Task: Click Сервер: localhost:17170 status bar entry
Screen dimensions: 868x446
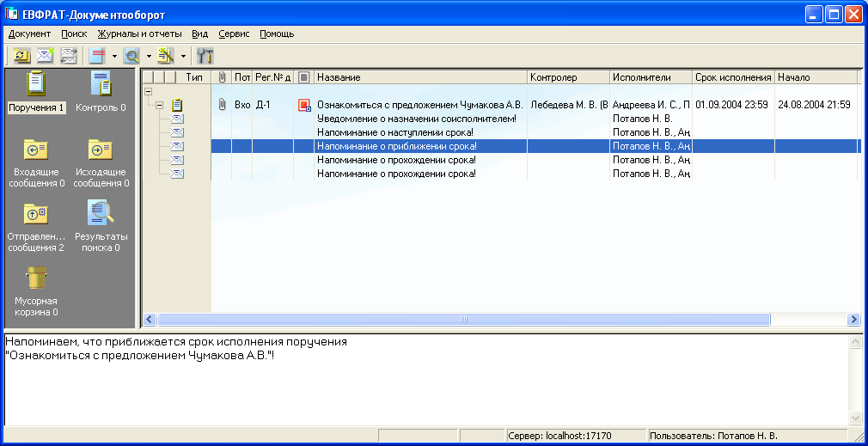Action: click(577, 436)
